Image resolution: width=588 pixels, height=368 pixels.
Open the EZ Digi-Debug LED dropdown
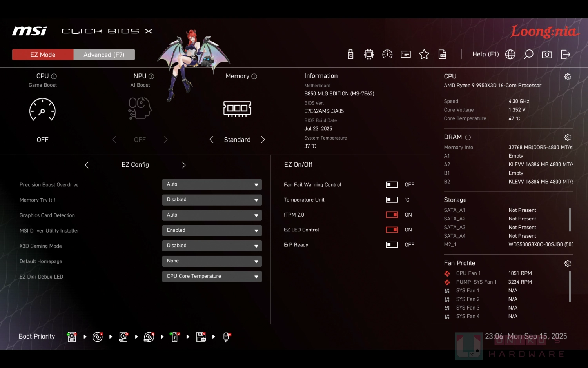pyautogui.click(x=212, y=276)
